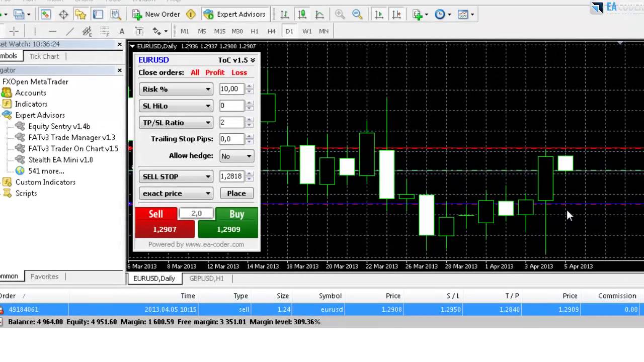
Task: Select the D1 timeframe button
Action: point(289,31)
